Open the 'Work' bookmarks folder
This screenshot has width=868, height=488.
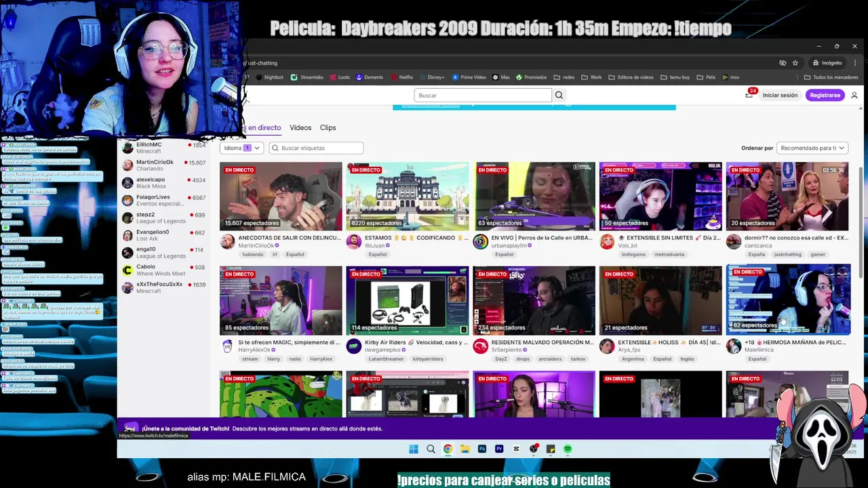click(x=592, y=77)
